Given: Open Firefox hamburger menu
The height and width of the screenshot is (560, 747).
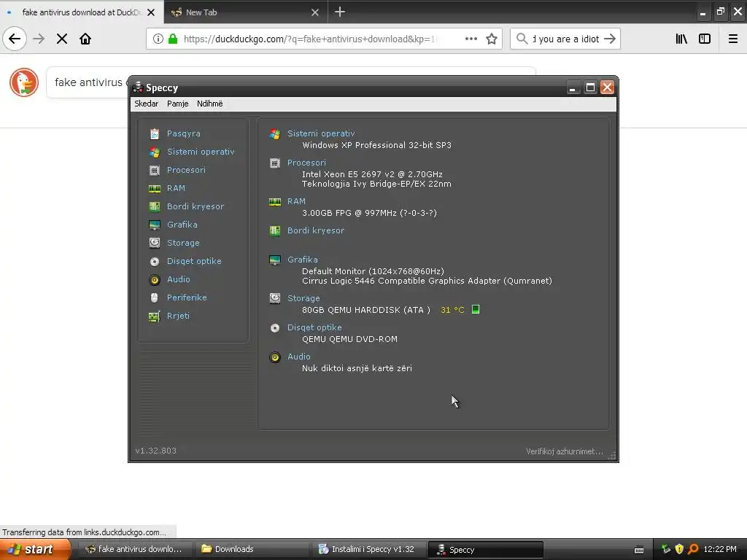Looking at the screenshot, I should pyautogui.click(x=733, y=39).
